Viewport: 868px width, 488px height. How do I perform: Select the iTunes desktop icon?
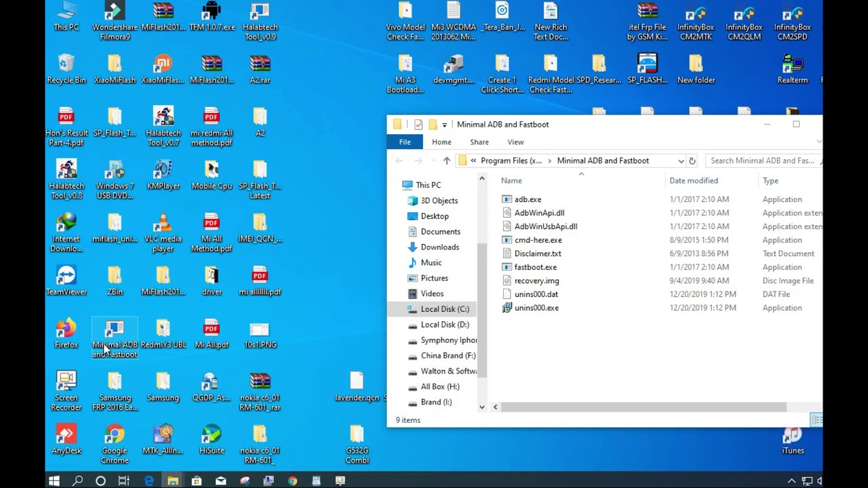793,439
